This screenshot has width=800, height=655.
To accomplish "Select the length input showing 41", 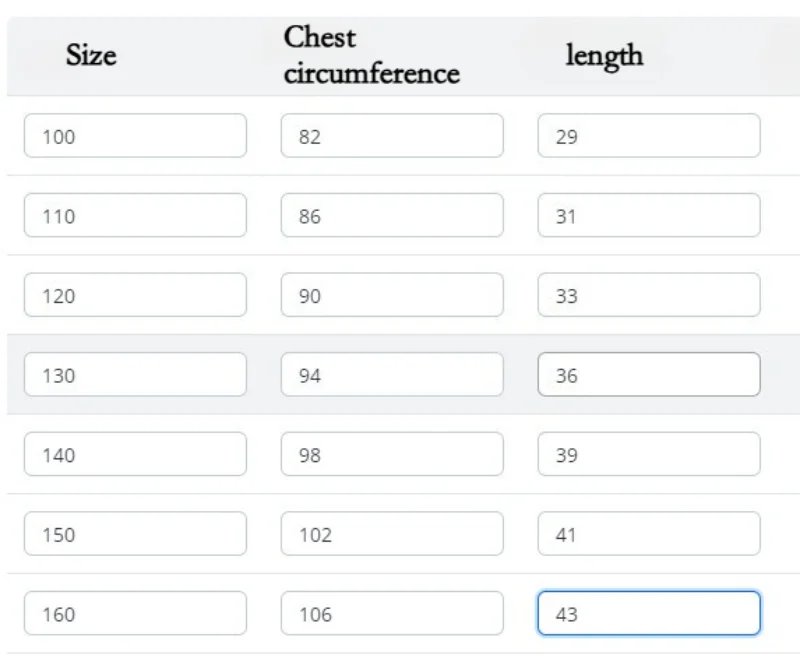I will pos(649,534).
